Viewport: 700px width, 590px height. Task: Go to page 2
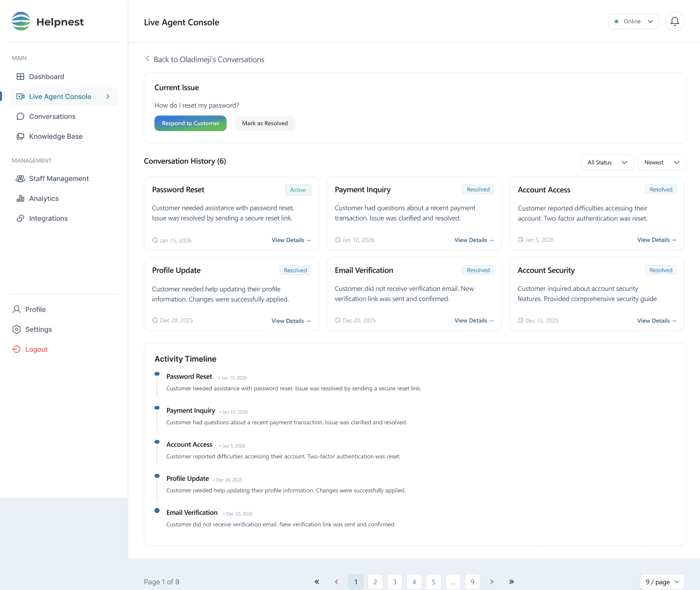tap(376, 582)
